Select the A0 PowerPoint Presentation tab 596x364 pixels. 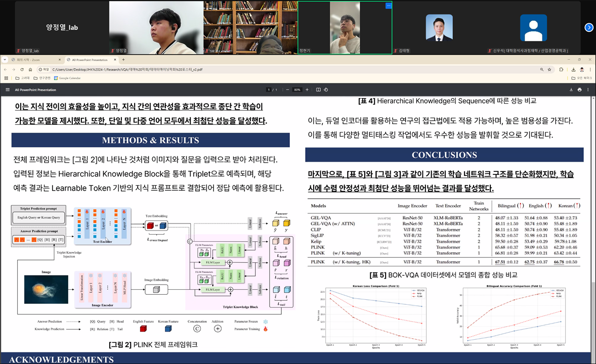[90, 60]
